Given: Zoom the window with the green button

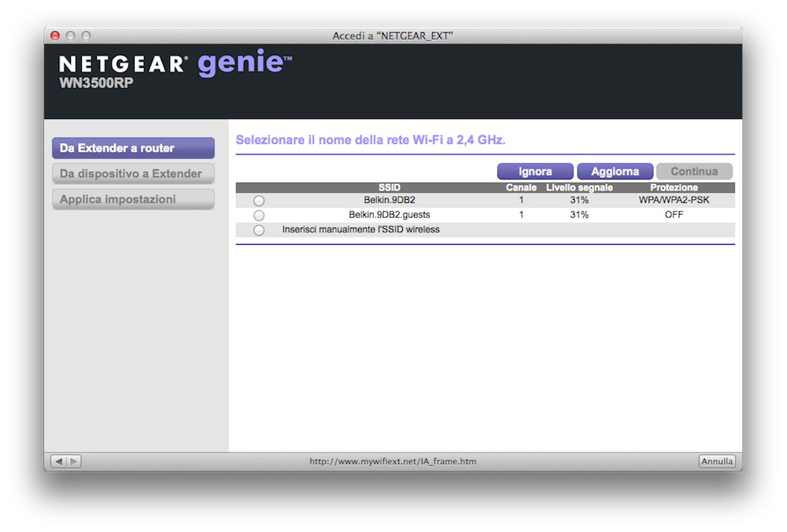Looking at the screenshot, I should (x=86, y=36).
